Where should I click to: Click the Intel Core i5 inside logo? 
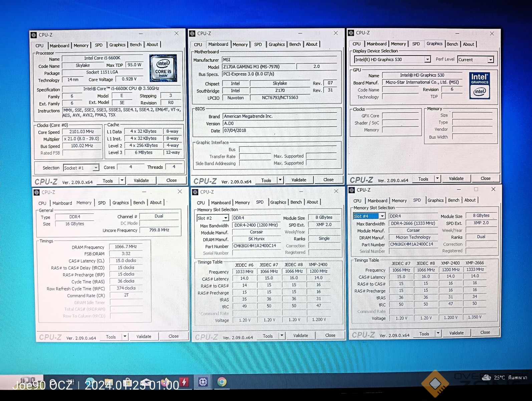click(163, 68)
